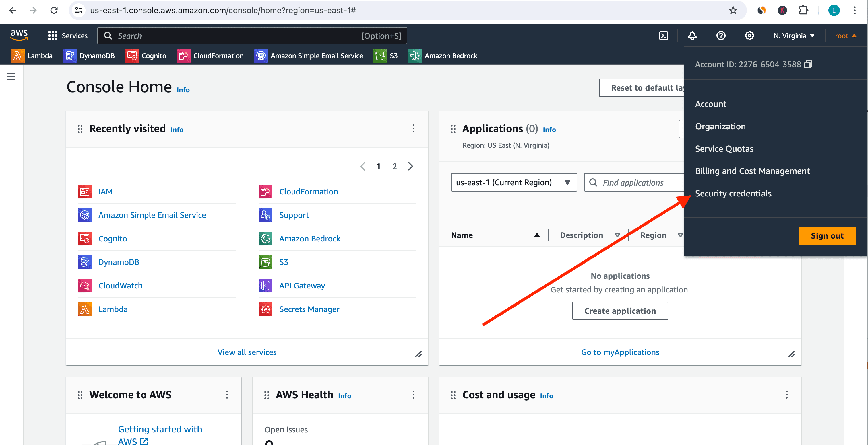
Task: Open Lambda from the favorites bar
Action: (x=32, y=56)
